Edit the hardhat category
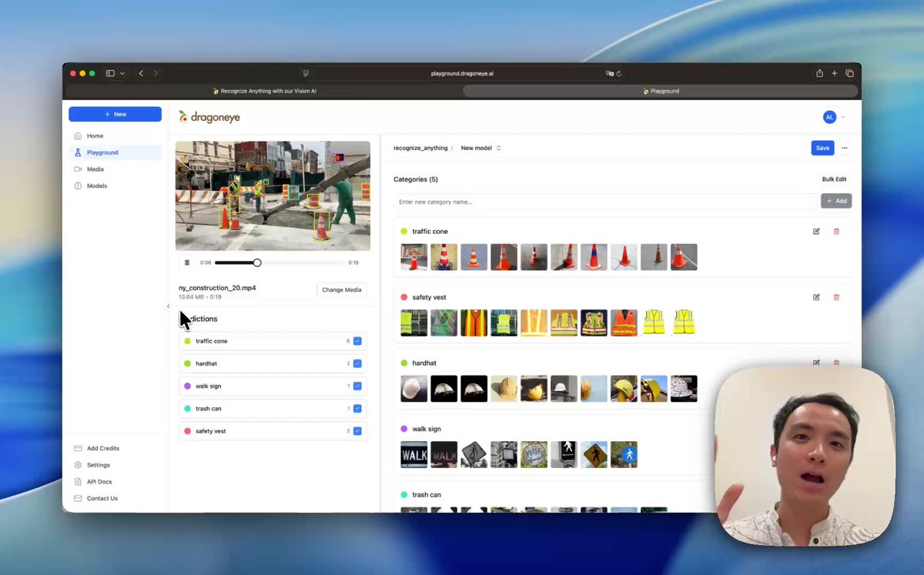The width and height of the screenshot is (924, 575). coord(816,363)
